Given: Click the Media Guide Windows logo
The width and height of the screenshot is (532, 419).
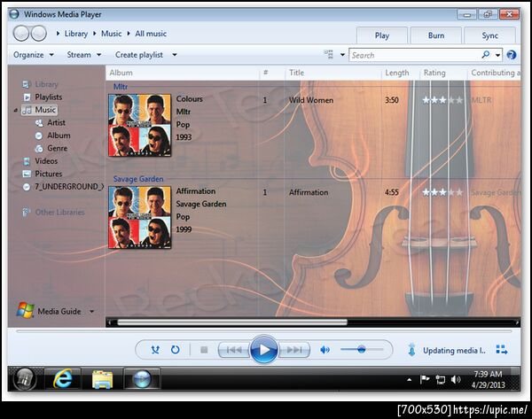Looking at the screenshot, I should click(25, 310).
